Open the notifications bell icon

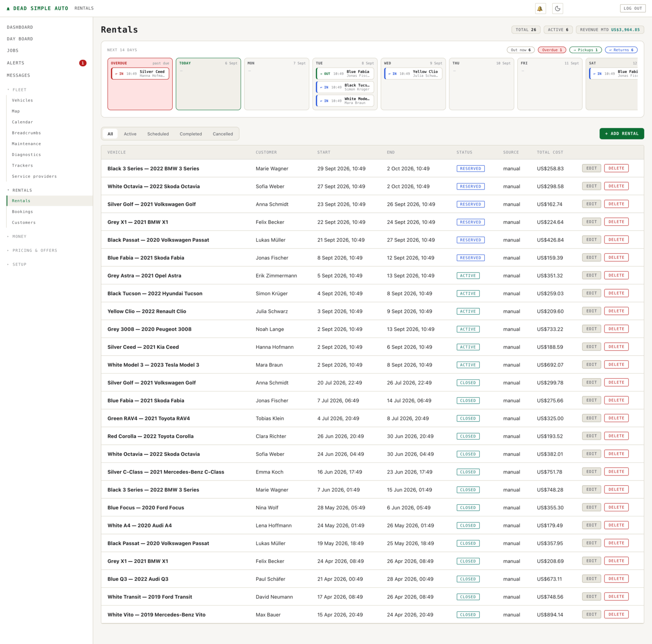point(540,8)
